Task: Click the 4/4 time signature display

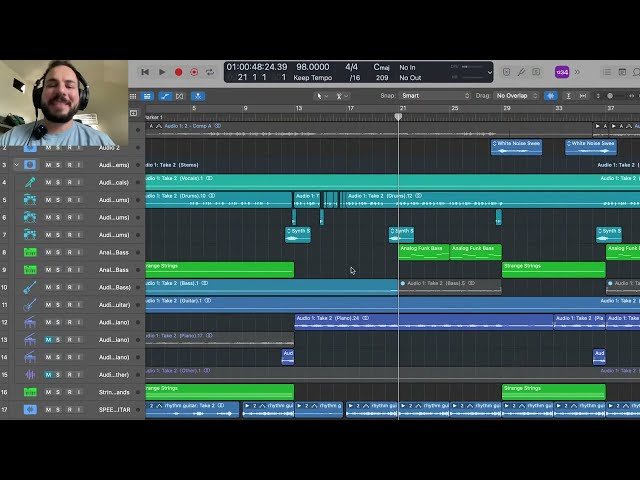Action: 351,67
